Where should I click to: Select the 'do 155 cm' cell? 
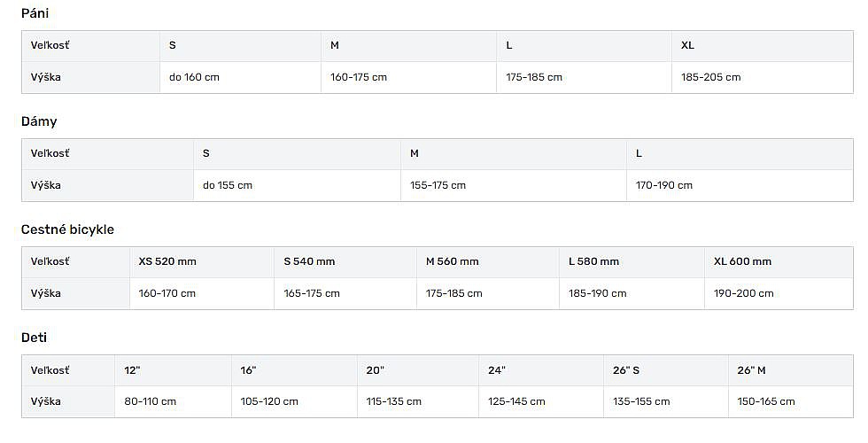[297, 185]
